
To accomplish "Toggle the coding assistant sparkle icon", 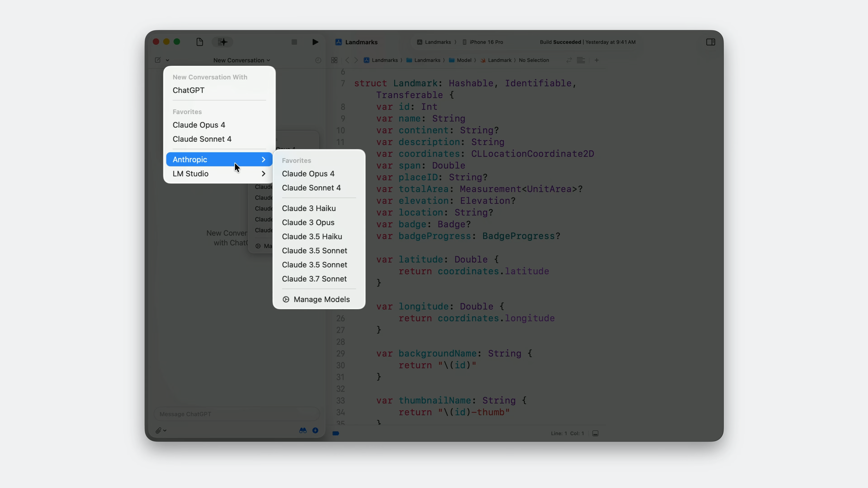I will pos(222,42).
